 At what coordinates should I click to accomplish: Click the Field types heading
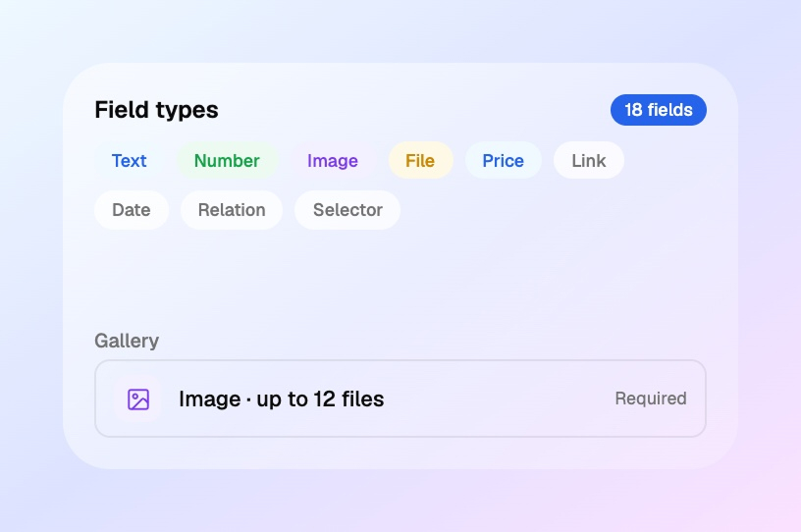156,110
